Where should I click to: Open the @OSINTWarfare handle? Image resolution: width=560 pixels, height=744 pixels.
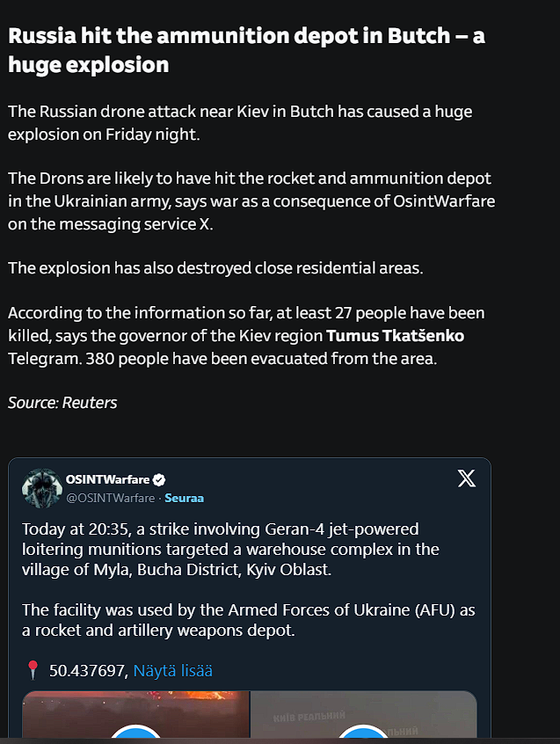[111, 498]
